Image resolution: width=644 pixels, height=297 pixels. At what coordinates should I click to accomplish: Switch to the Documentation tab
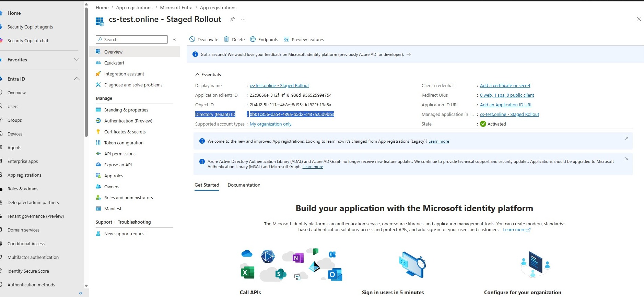click(x=244, y=185)
